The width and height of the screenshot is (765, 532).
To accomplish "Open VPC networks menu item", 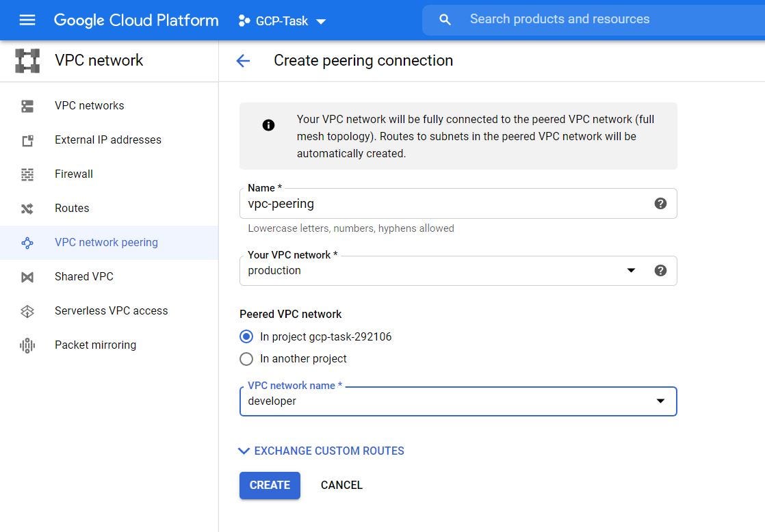I will [109, 106].
